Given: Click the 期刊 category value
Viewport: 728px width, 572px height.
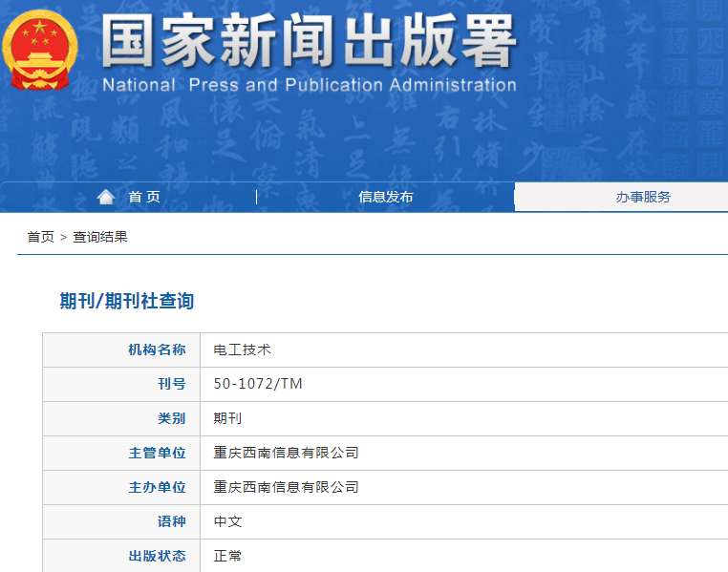Looking at the screenshot, I should (x=227, y=418).
